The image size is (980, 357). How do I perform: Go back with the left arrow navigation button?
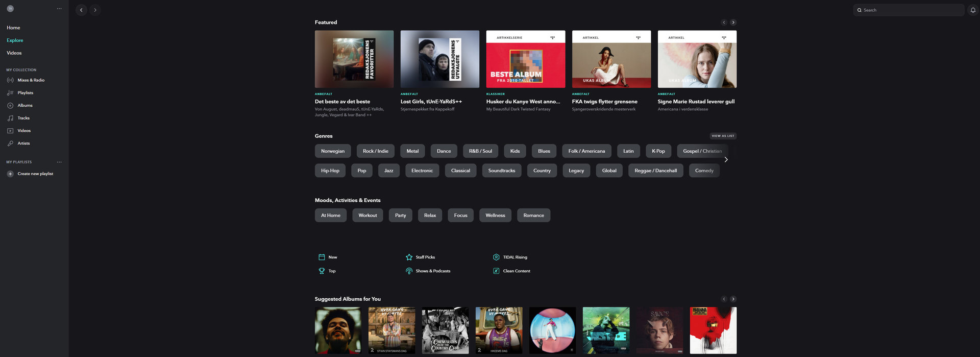click(x=81, y=10)
